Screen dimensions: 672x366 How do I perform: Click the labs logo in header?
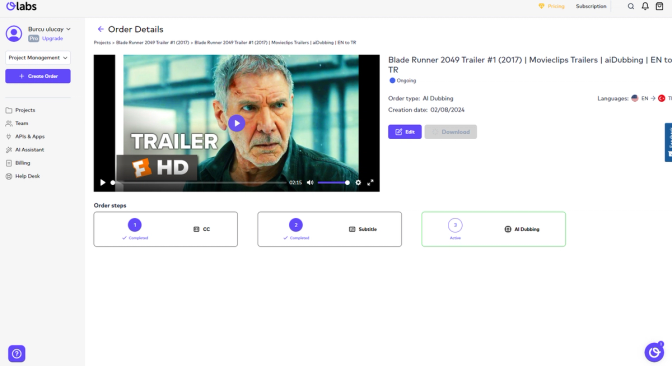click(21, 6)
